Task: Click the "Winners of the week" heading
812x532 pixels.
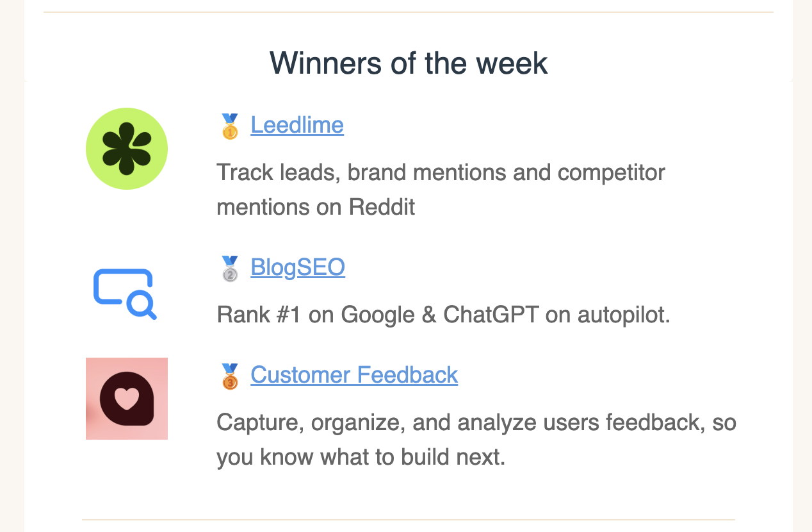Action: point(409,63)
